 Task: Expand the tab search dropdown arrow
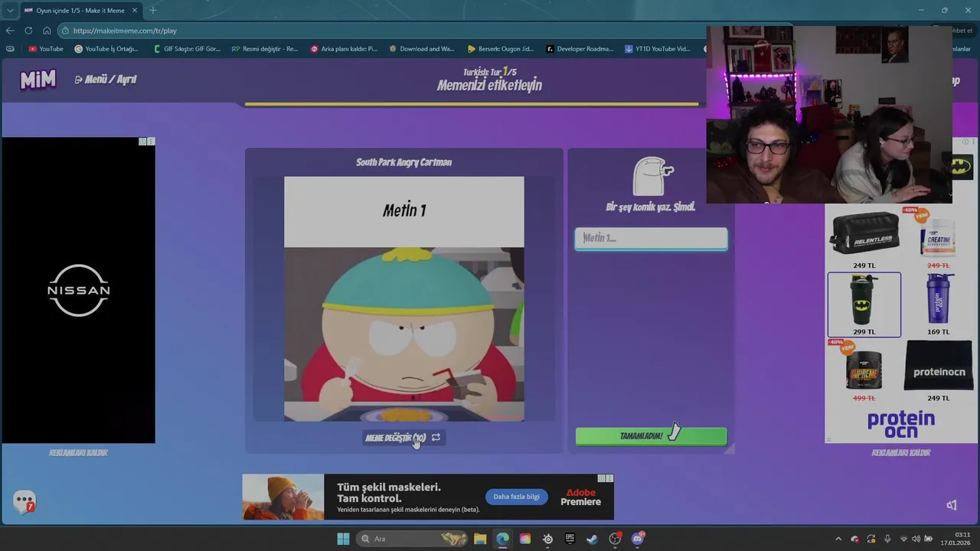click(9, 11)
